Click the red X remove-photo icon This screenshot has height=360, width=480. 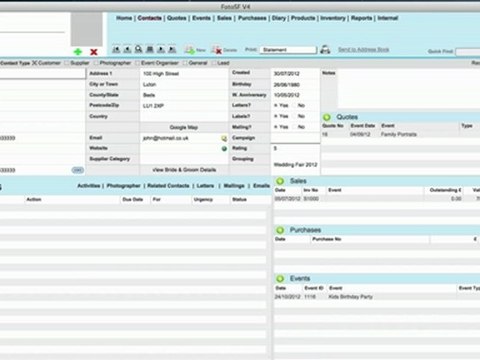(94, 52)
